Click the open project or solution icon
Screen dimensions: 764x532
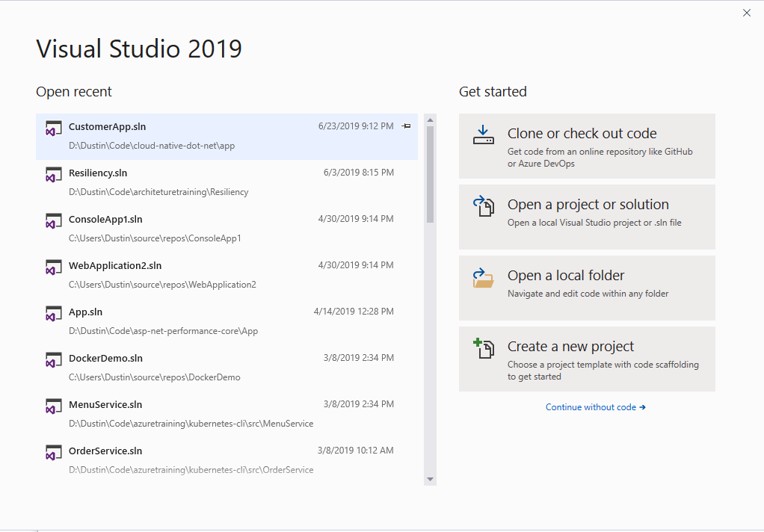click(x=484, y=206)
